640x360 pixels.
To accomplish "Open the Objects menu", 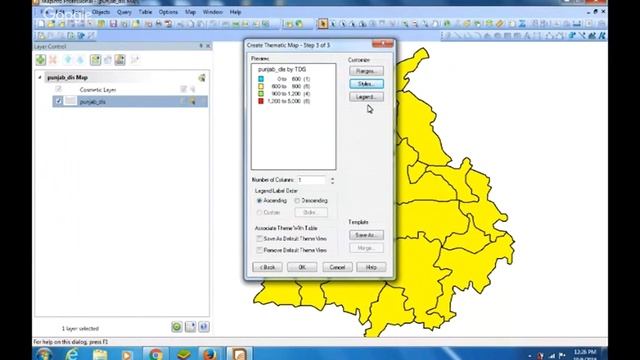I will coord(101,12).
